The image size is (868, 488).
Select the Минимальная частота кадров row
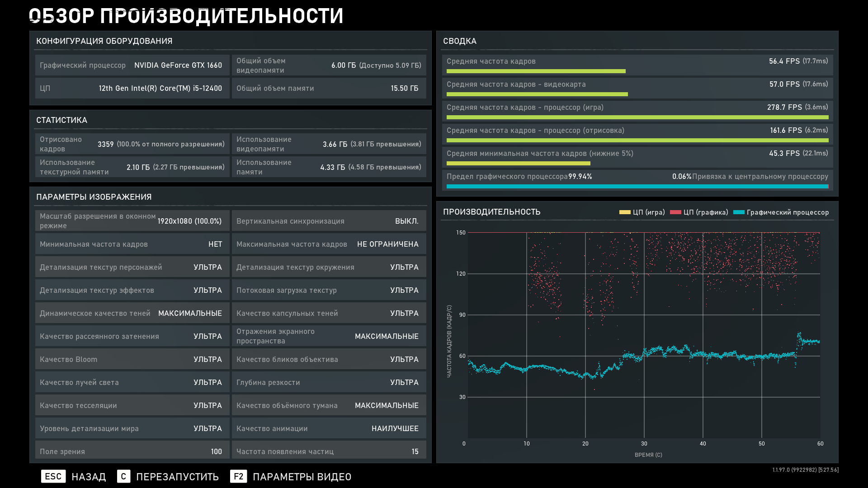pyautogui.click(x=132, y=244)
